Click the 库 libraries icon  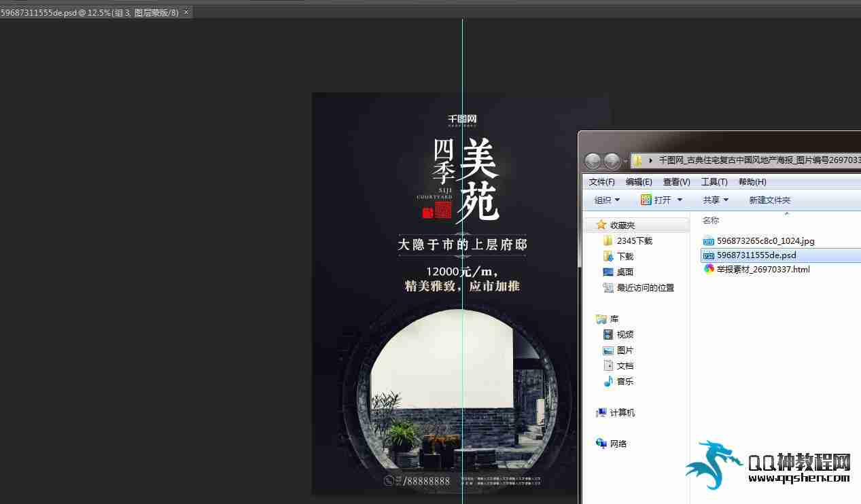(x=601, y=319)
